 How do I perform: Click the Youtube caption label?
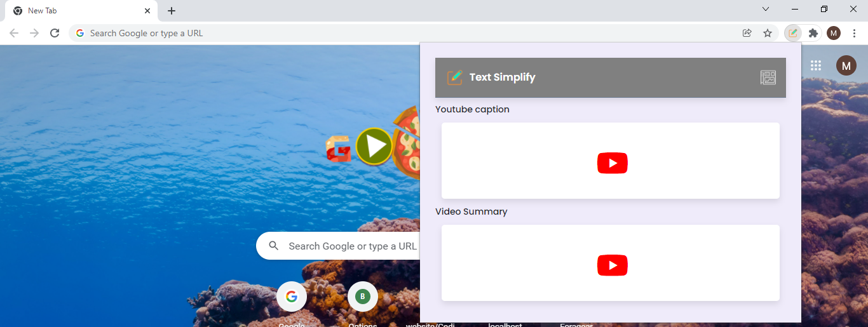tap(472, 109)
